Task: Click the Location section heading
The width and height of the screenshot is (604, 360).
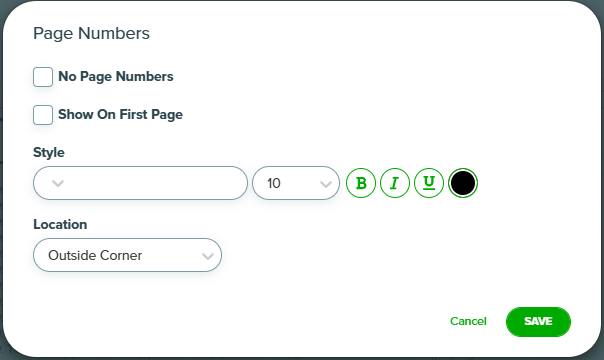Action: point(60,224)
